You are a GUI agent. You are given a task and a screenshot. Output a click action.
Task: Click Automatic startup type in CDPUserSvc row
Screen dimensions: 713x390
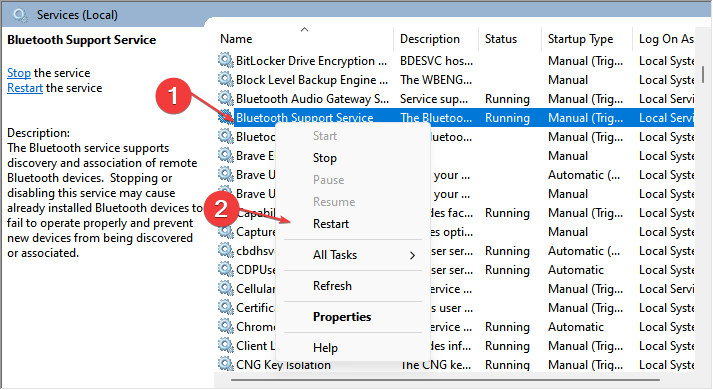click(576, 270)
